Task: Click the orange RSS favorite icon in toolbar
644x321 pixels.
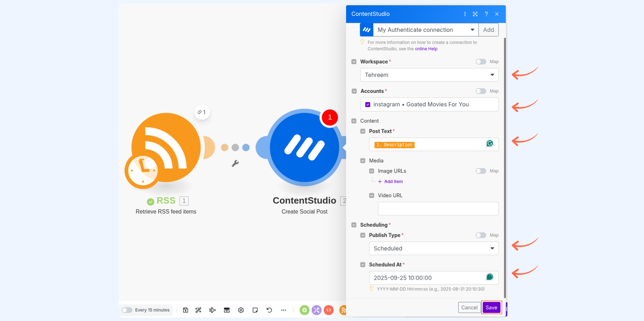Action: click(342, 310)
